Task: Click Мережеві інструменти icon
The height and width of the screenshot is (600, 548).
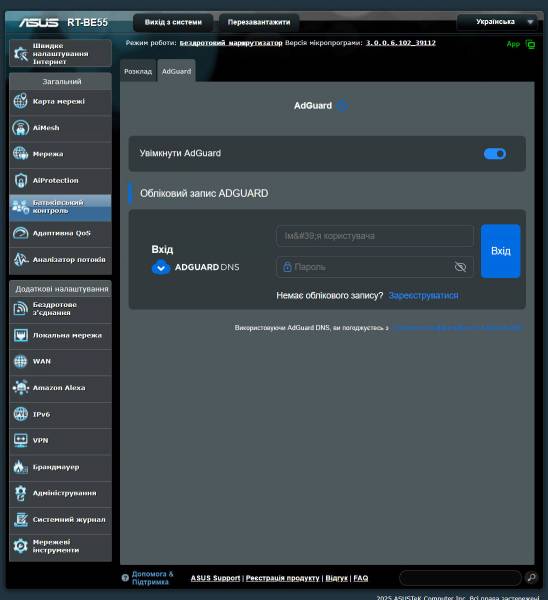Action: coord(21,546)
